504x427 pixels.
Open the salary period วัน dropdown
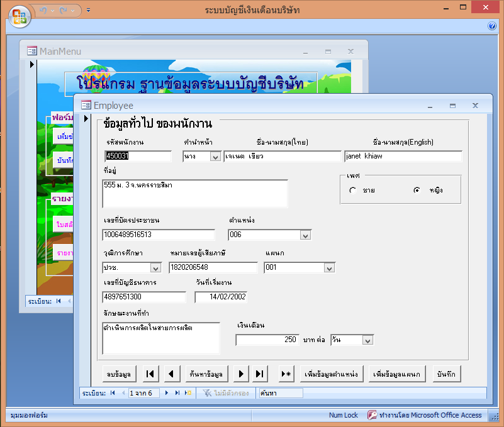pyautogui.click(x=367, y=340)
